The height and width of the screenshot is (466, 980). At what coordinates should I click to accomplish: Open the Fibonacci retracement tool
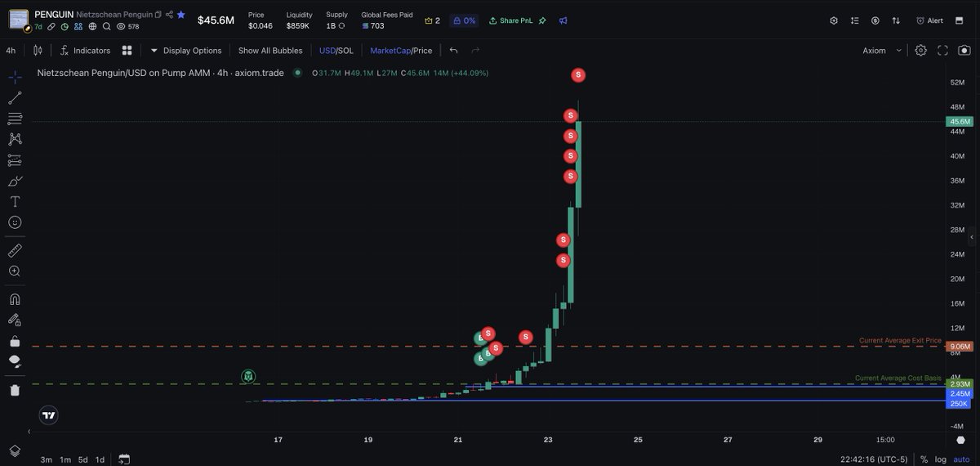tap(15, 119)
